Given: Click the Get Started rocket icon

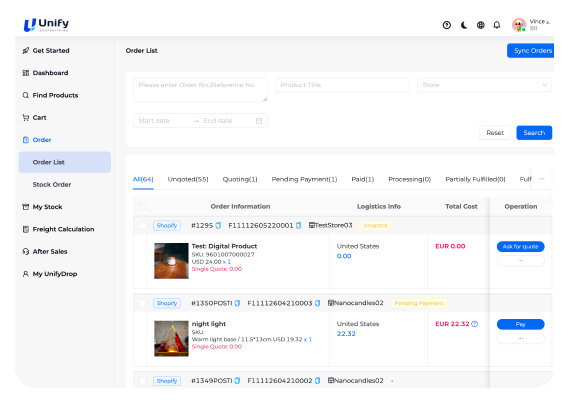Looking at the screenshot, I should click(x=25, y=50).
